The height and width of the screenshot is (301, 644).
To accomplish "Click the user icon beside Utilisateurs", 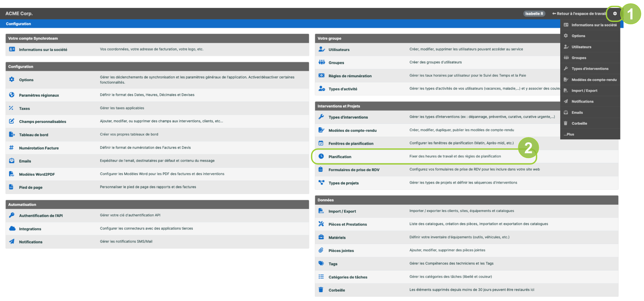I will [322, 49].
